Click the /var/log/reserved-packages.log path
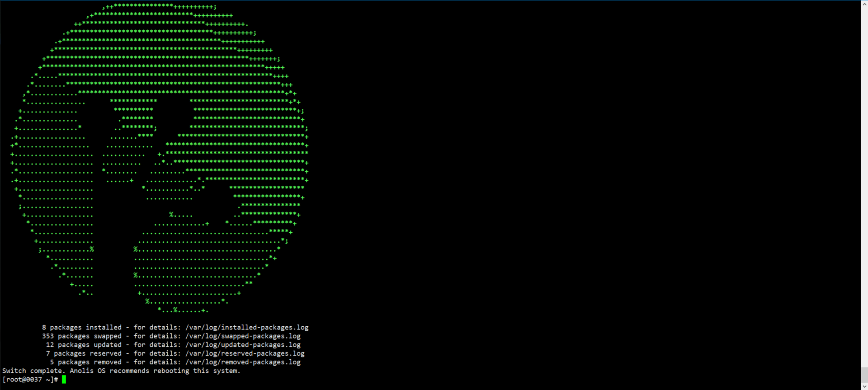Viewport: 868px width, 390px height. pos(245,353)
